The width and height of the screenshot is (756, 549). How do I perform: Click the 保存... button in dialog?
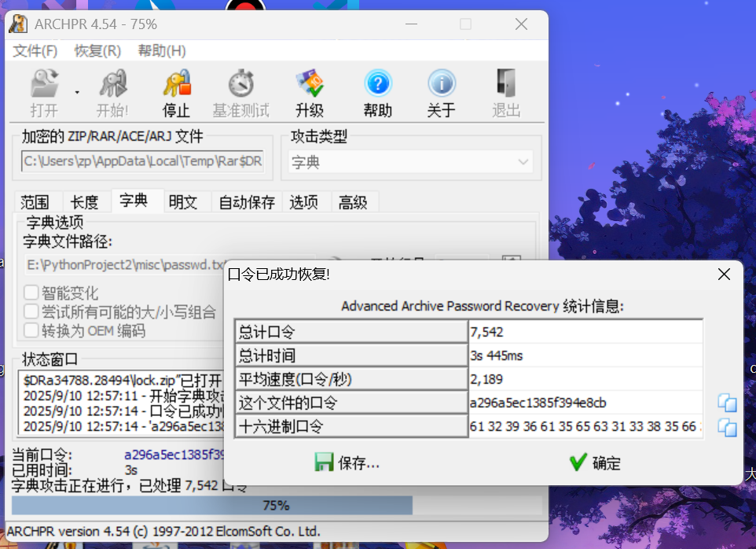click(x=347, y=462)
